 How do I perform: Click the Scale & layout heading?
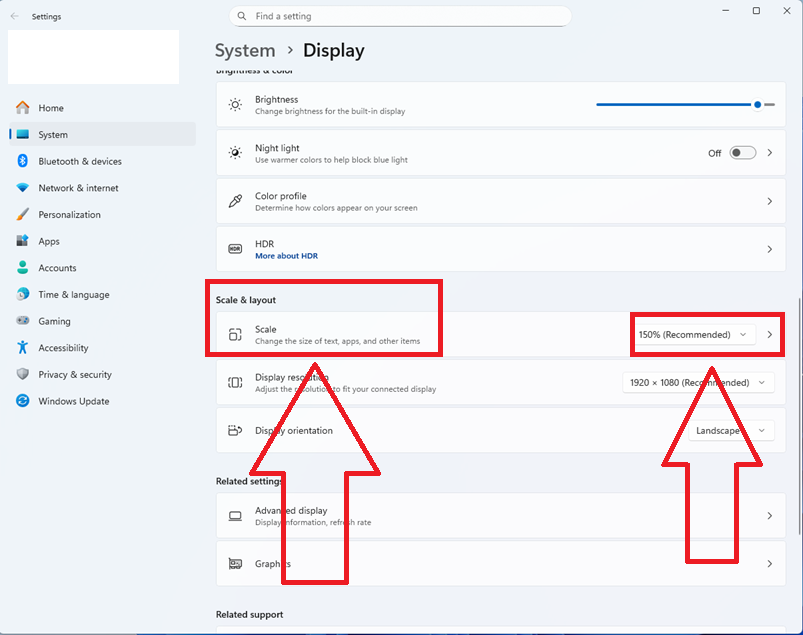coord(246,300)
